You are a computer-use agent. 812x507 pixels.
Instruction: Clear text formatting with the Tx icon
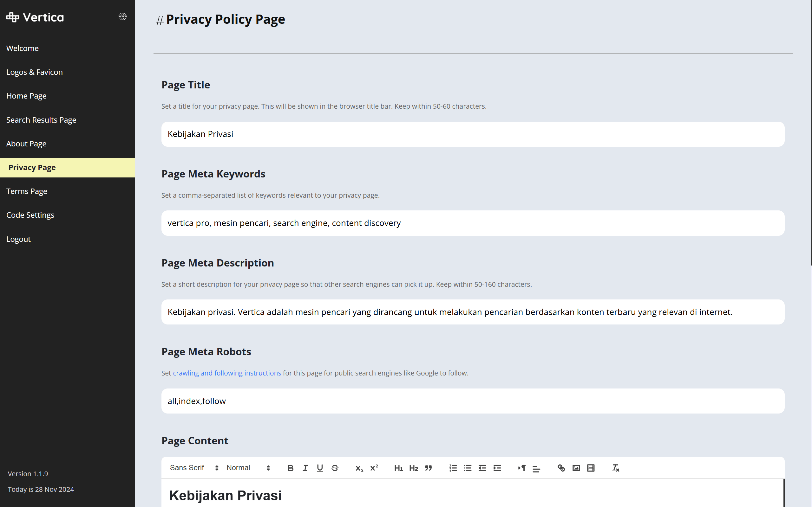point(615,468)
